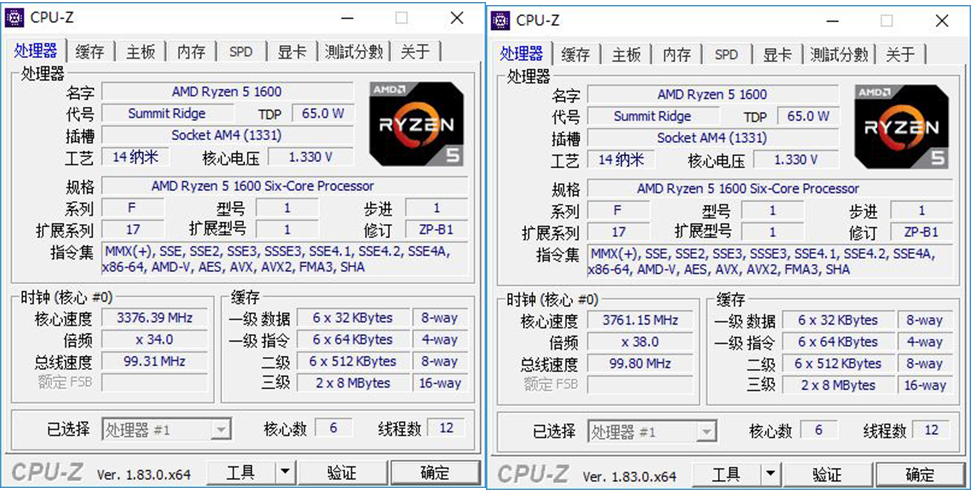Close the right CPU-Z window

[x=942, y=21]
